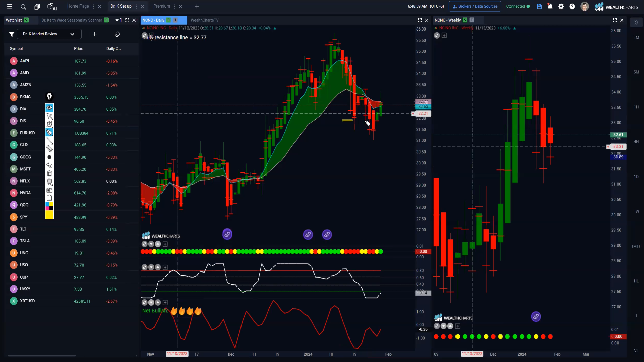Select the 1W timeframe in sidebar
The height and width of the screenshot is (362, 644).
636,212
